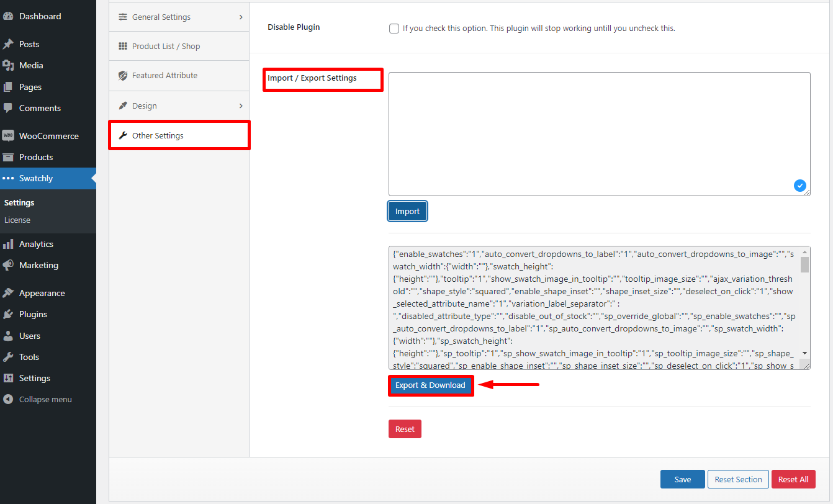Click the Dashboard gauge icon
Viewport: 833px width, 504px height.
(x=8, y=17)
